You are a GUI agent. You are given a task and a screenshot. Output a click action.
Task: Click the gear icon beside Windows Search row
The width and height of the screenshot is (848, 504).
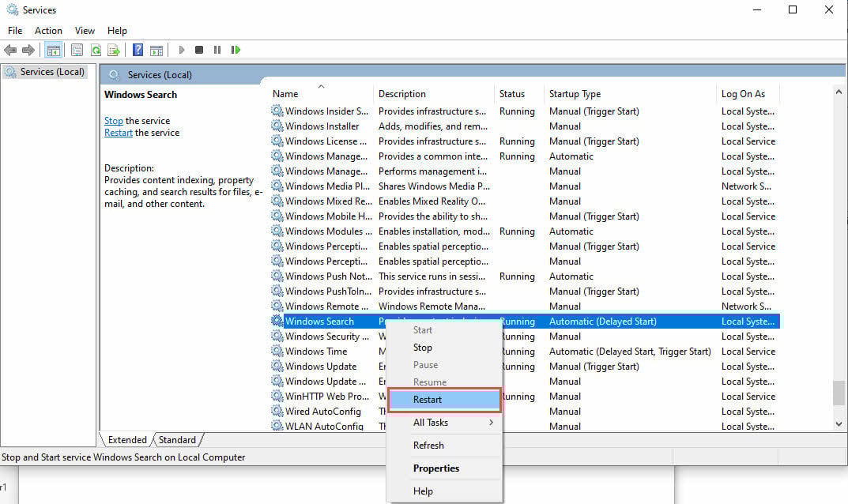tap(277, 321)
